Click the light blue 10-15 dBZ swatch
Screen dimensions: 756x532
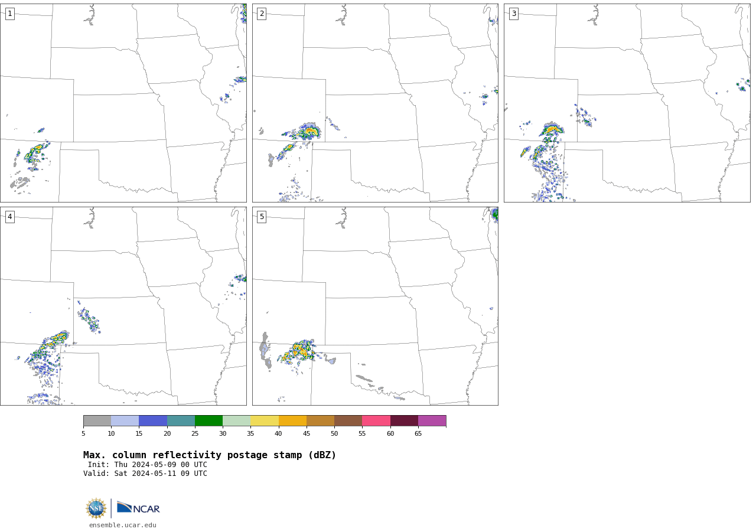125,420
